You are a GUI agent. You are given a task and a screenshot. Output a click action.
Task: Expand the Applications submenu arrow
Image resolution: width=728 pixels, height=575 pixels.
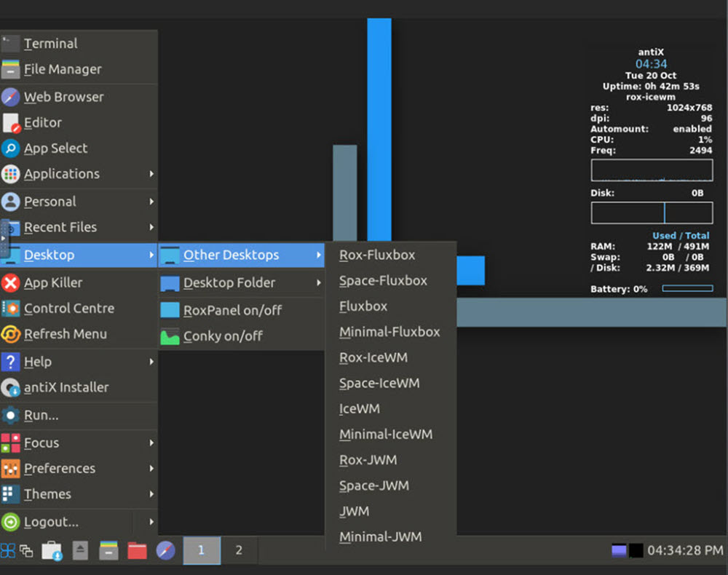click(151, 174)
